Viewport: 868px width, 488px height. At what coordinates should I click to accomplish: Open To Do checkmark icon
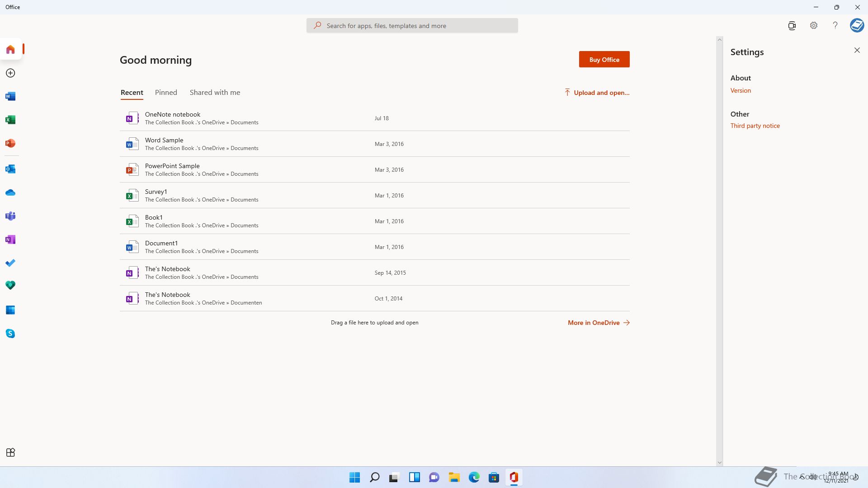point(10,263)
